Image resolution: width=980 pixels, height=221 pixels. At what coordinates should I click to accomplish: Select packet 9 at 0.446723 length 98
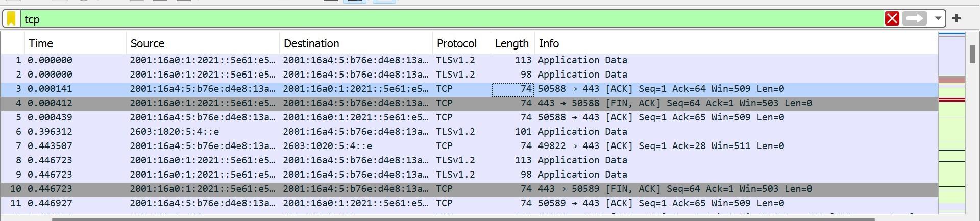pos(469,175)
